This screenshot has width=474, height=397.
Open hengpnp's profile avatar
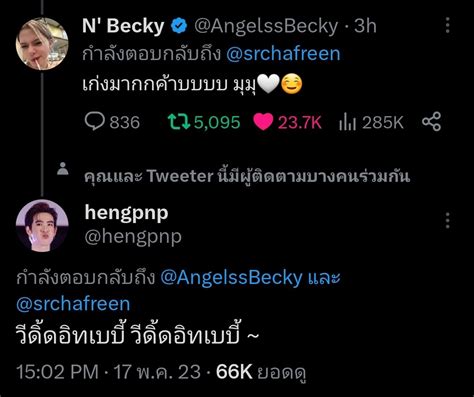click(42, 226)
